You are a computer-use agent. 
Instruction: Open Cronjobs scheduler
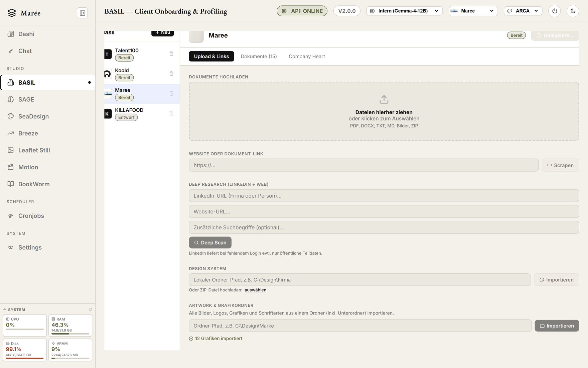48,216
